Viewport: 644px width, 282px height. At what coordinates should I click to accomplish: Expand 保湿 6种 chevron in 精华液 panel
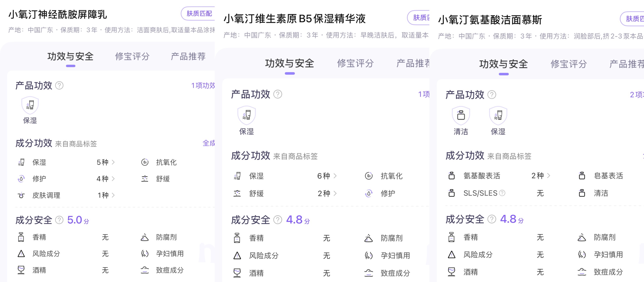tap(335, 176)
